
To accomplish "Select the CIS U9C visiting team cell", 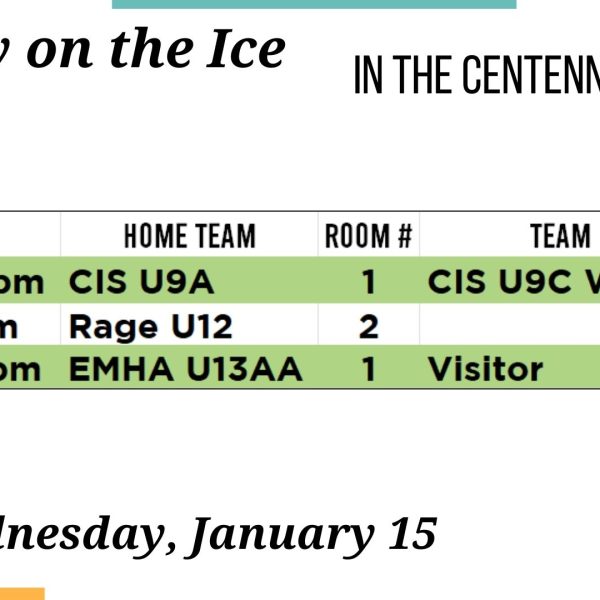I will pos(510,281).
